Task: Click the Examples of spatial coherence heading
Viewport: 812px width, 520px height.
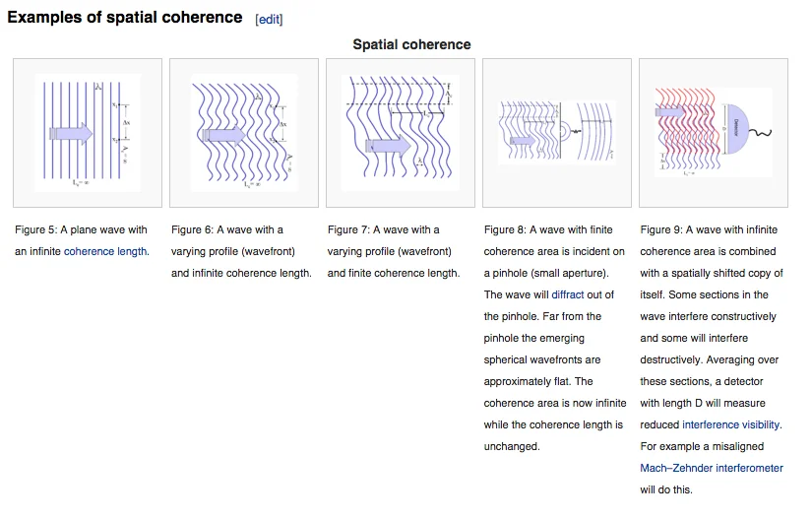Action: click(x=125, y=17)
